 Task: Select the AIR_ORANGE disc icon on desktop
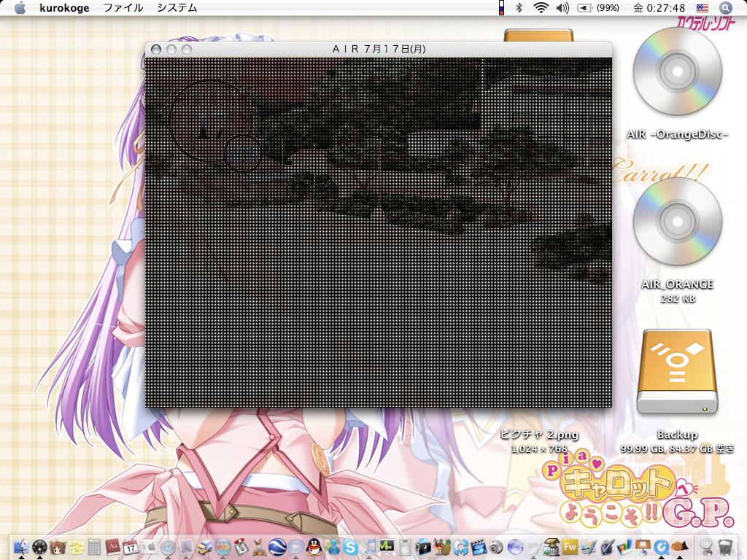point(677,222)
